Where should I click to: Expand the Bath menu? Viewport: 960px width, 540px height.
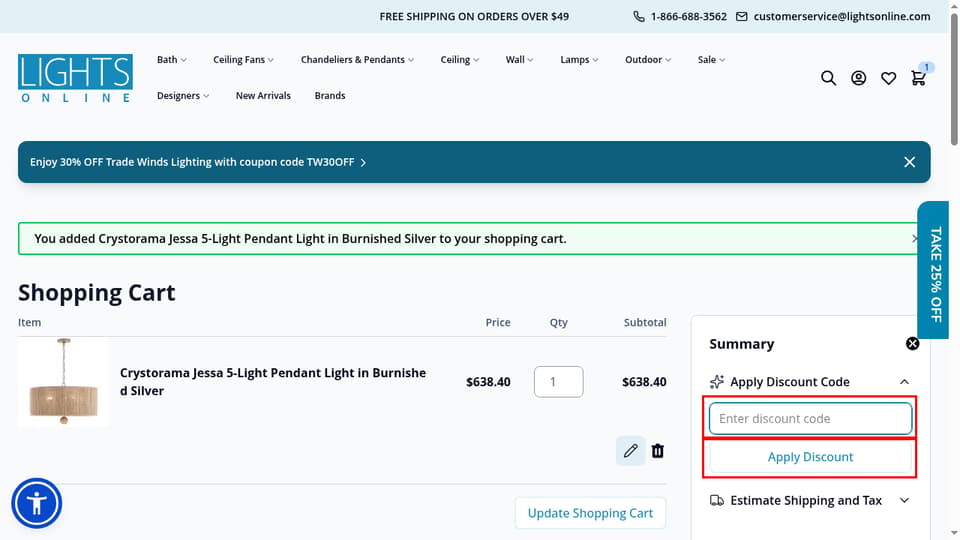[x=171, y=59]
